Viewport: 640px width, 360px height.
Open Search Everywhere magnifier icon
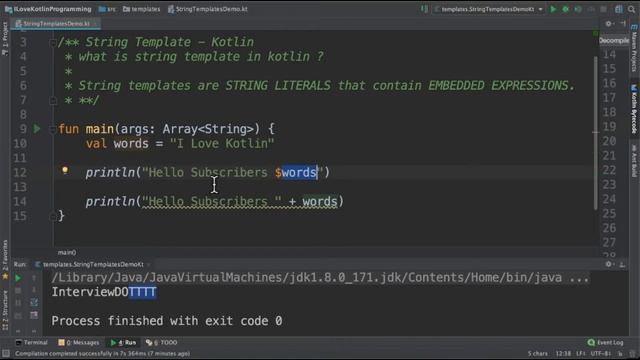(x=631, y=9)
